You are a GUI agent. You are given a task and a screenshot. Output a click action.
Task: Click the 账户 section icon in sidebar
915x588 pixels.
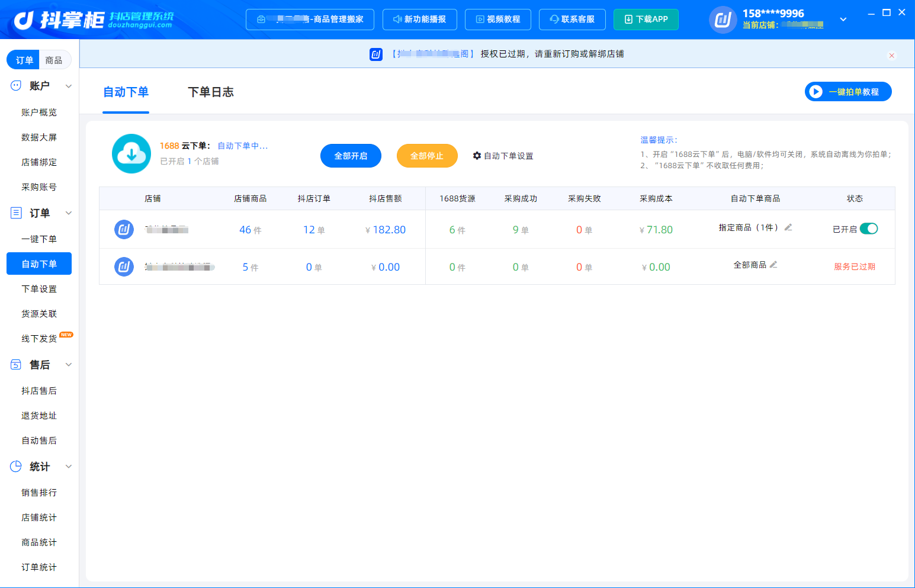click(x=16, y=86)
